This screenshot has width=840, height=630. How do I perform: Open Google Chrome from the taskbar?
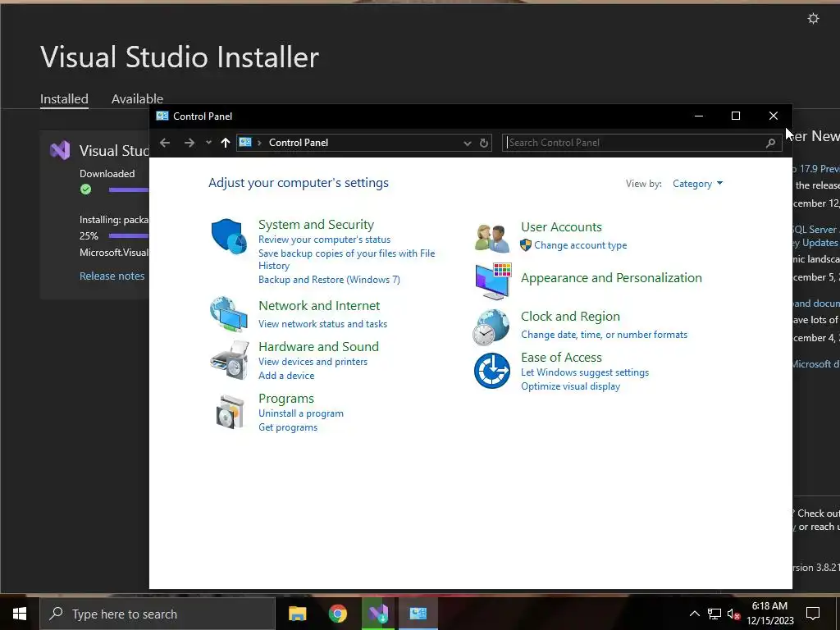337,614
